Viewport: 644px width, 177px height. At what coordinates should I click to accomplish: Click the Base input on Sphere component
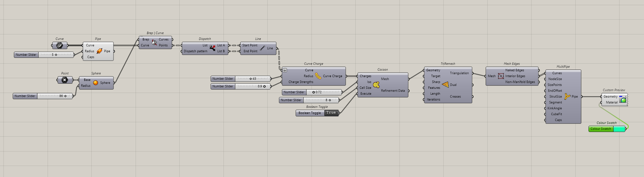tap(87, 80)
